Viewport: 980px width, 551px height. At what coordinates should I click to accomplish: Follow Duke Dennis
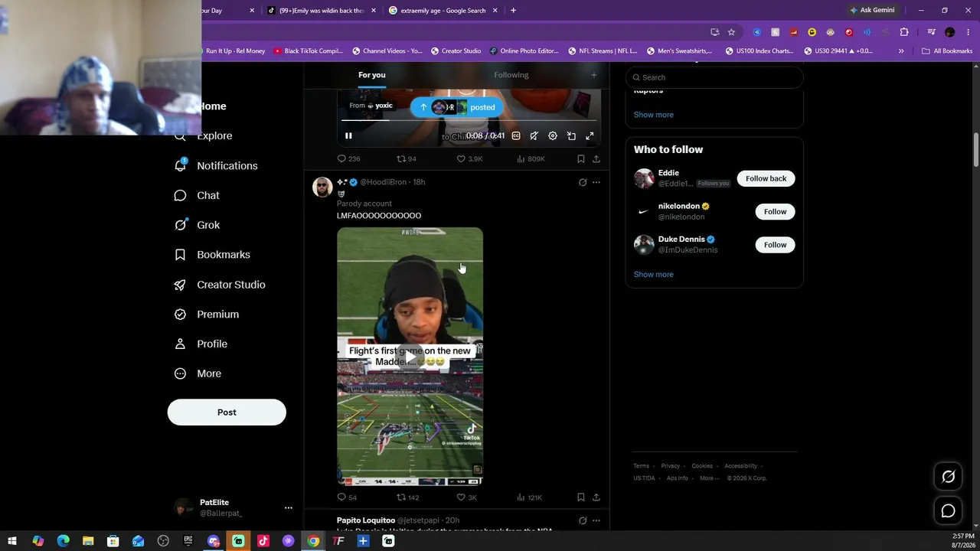pos(775,245)
